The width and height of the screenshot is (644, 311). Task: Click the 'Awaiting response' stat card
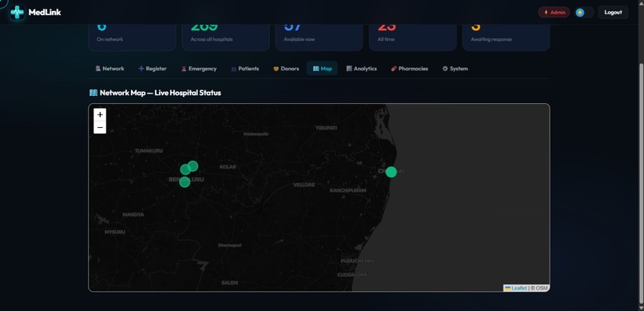click(506, 37)
